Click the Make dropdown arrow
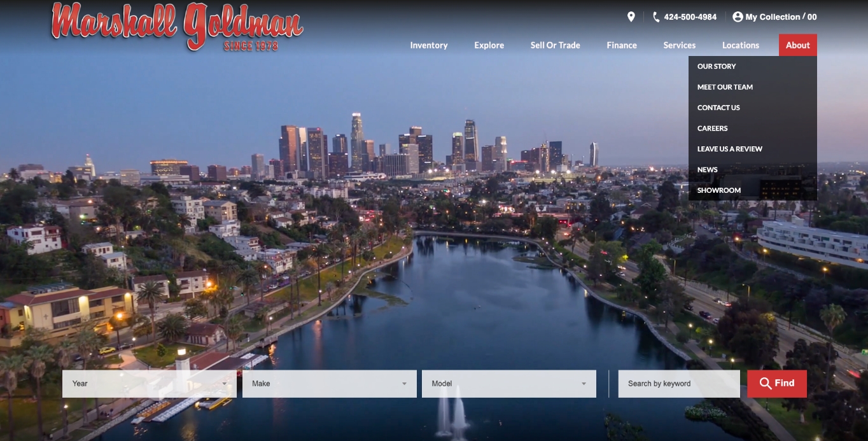This screenshot has width=868, height=441. click(404, 384)
